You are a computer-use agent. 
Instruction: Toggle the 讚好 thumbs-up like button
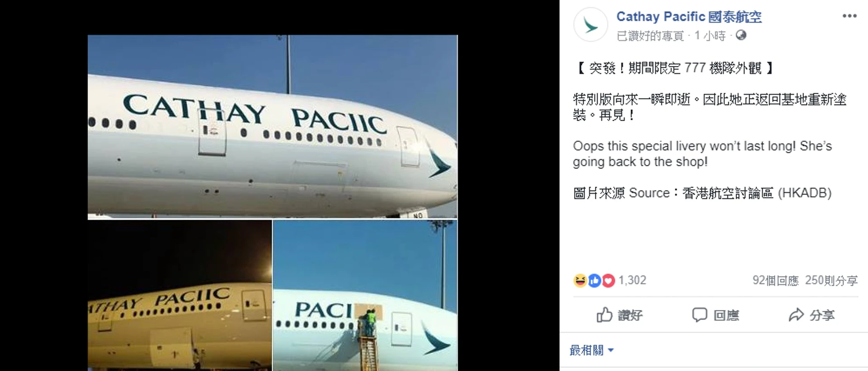619,315
